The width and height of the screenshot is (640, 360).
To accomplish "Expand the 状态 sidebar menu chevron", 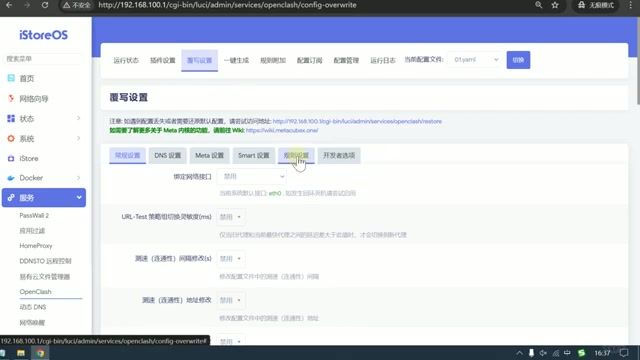I will 78,118.
